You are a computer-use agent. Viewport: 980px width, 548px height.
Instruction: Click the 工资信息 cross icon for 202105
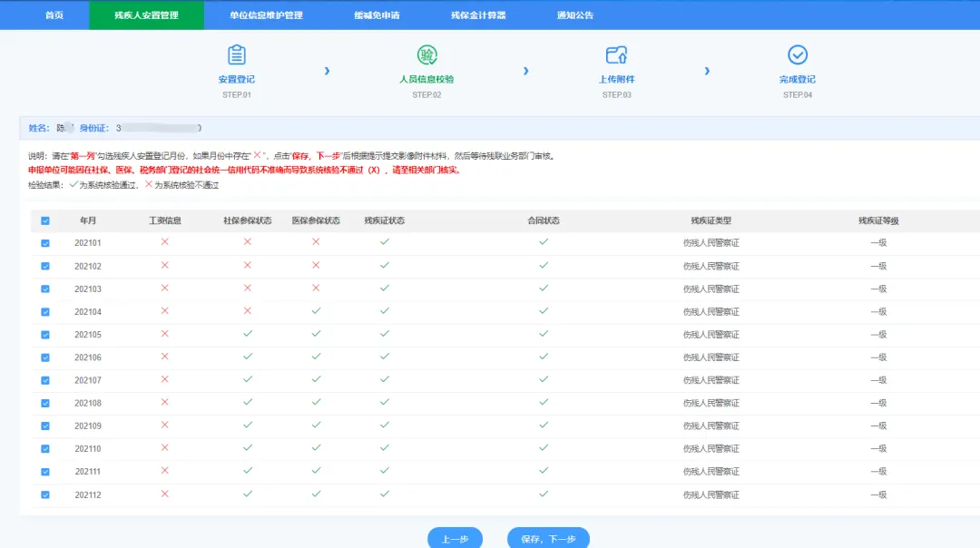(165, 334)
